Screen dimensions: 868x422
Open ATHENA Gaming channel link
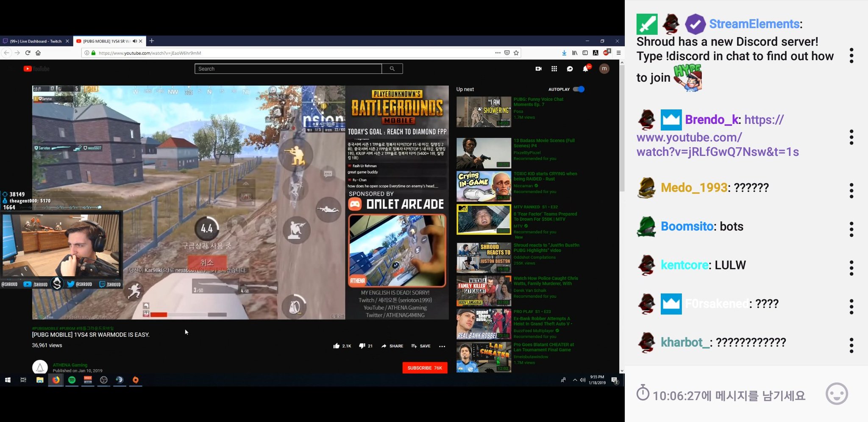(x=70, y=365)
